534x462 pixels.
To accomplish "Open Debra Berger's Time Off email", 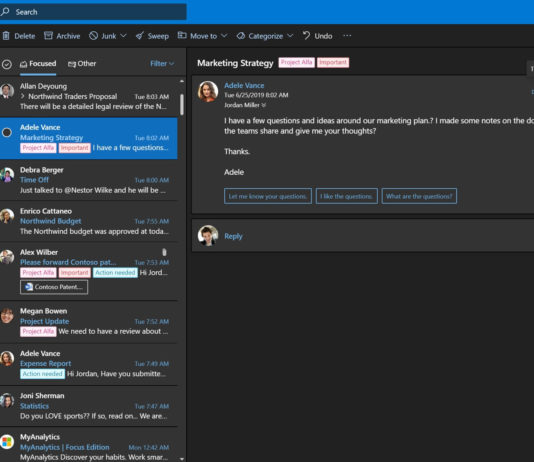I will click(89, 180).
